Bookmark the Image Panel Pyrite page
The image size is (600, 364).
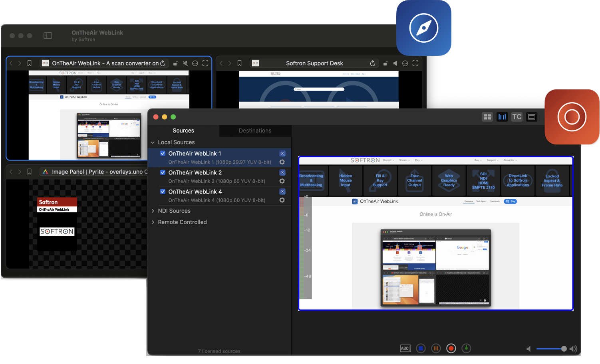(30, 172)
